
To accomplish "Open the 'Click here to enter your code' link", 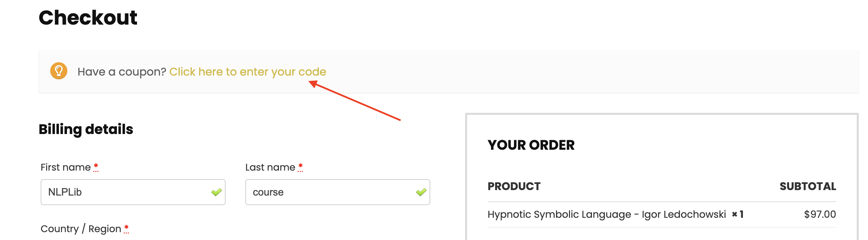I will [x=248, y=72].
